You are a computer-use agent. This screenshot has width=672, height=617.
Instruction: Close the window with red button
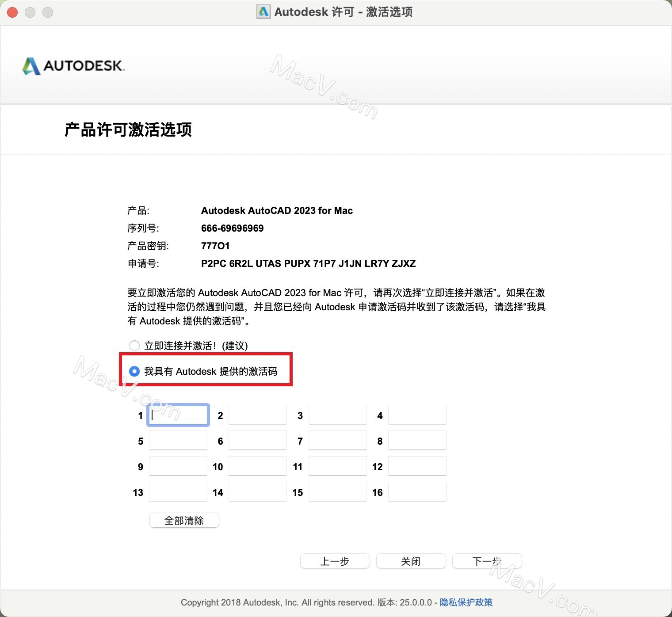point(12,12)
